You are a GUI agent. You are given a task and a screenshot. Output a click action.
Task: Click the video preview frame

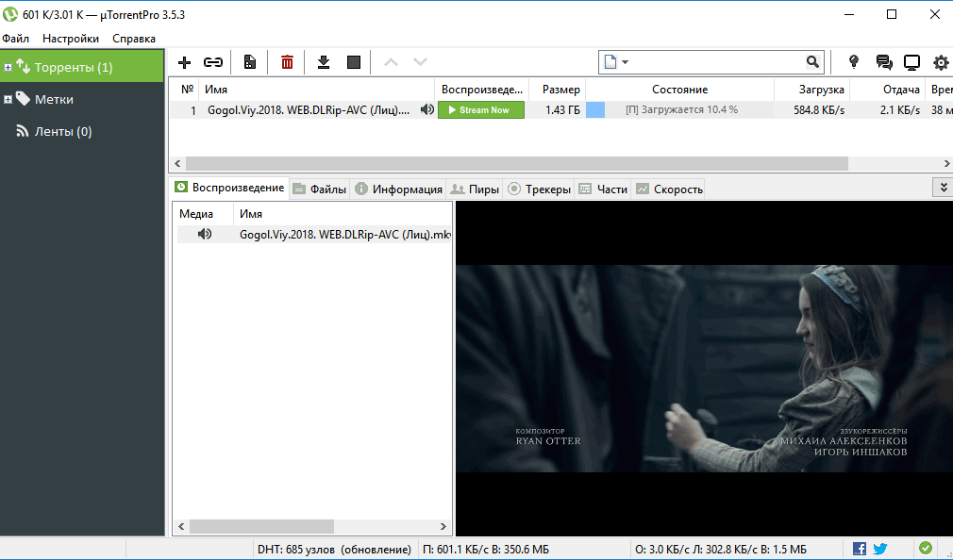click(x=705, y=369)
